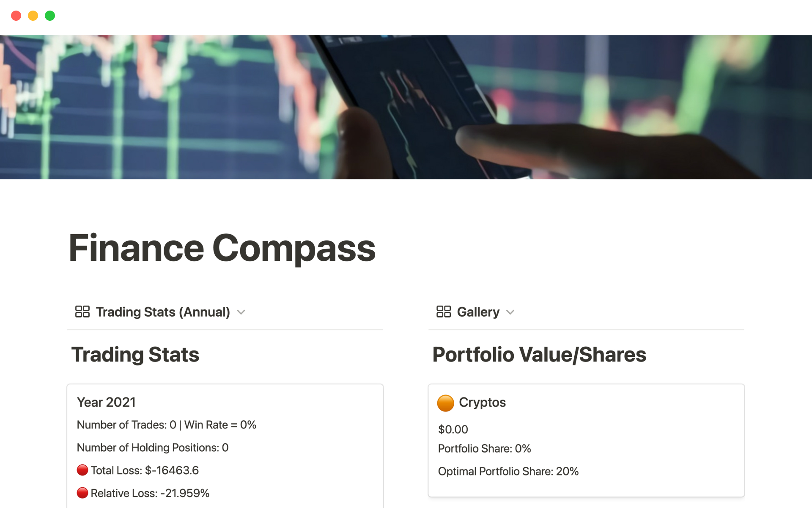Click the Trading Stats heading
The height and width of the screenshot is (508, 812).
pos(135,355)
